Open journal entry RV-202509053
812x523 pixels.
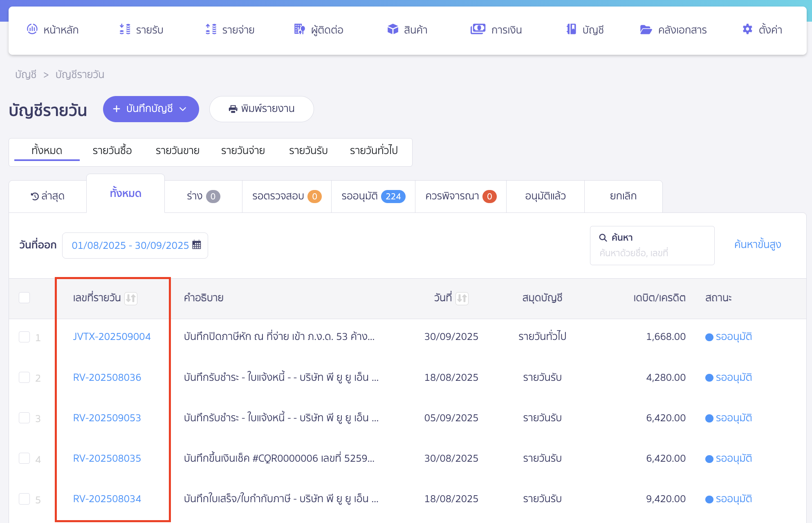coord(107,418)
